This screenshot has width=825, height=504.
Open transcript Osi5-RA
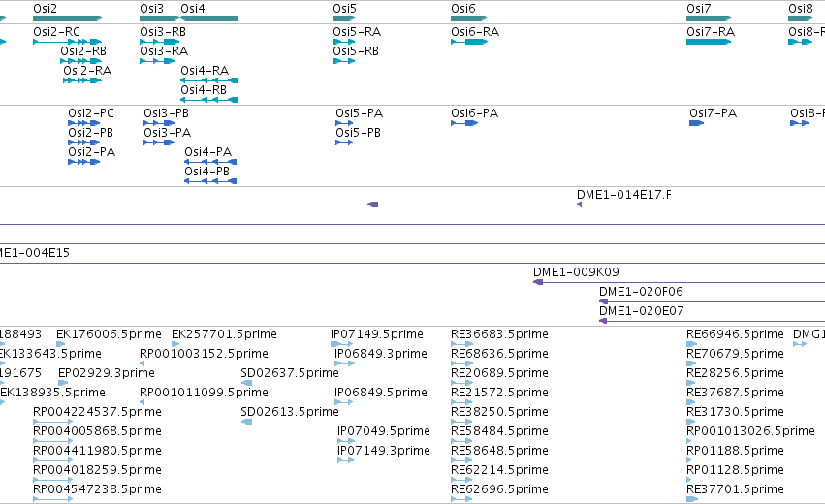pos(344,42)
